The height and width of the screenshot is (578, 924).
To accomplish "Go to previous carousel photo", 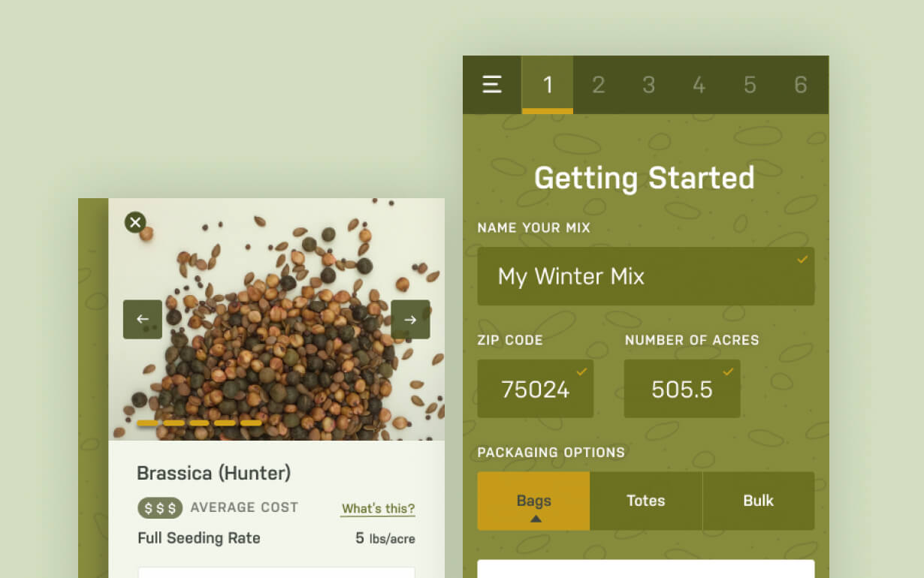I will (x=142, y=319).
